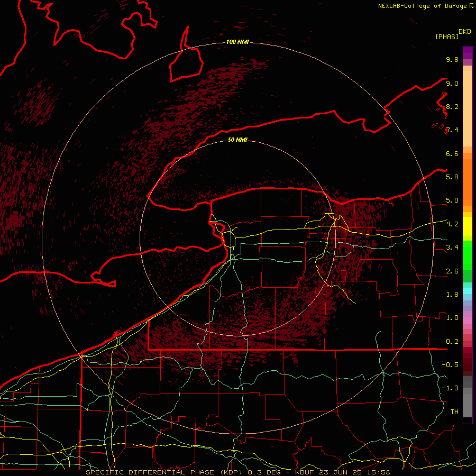Click the 8.2 legend value
476x476 pixels.
tap(452, 106)
